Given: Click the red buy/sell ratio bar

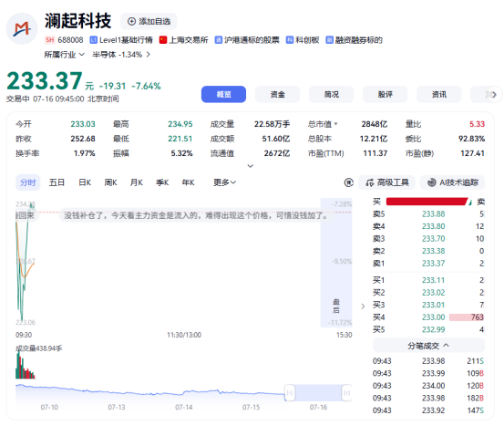Looking at the screenshot, I should click(x=427, y=202).
